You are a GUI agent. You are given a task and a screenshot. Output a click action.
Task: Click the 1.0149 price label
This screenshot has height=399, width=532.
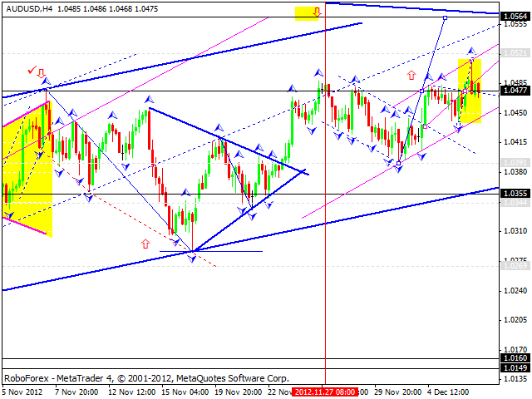click(x=514, y=367)
